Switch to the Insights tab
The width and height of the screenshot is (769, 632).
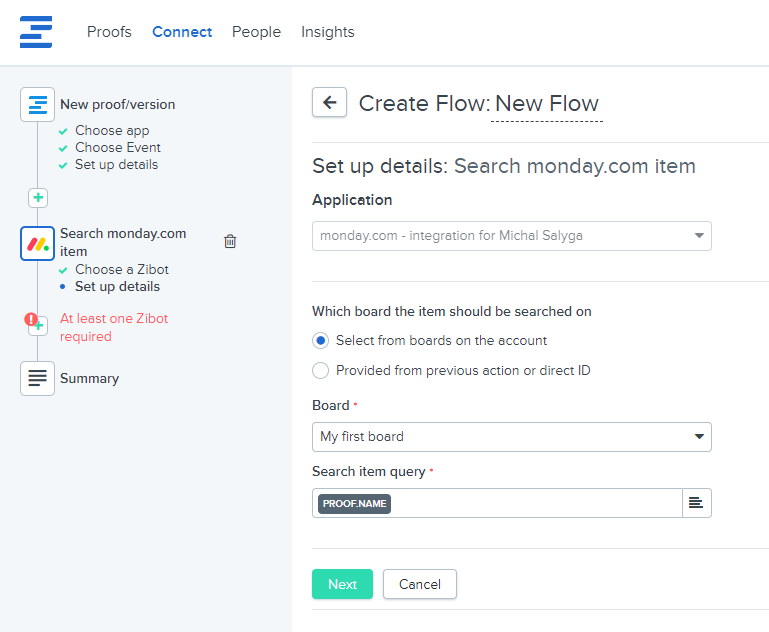point(327,32)
